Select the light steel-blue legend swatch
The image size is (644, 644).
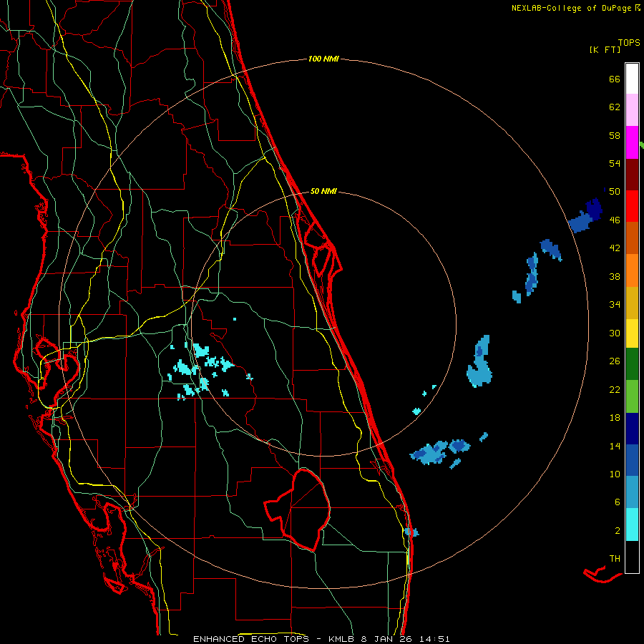point(632,492)
